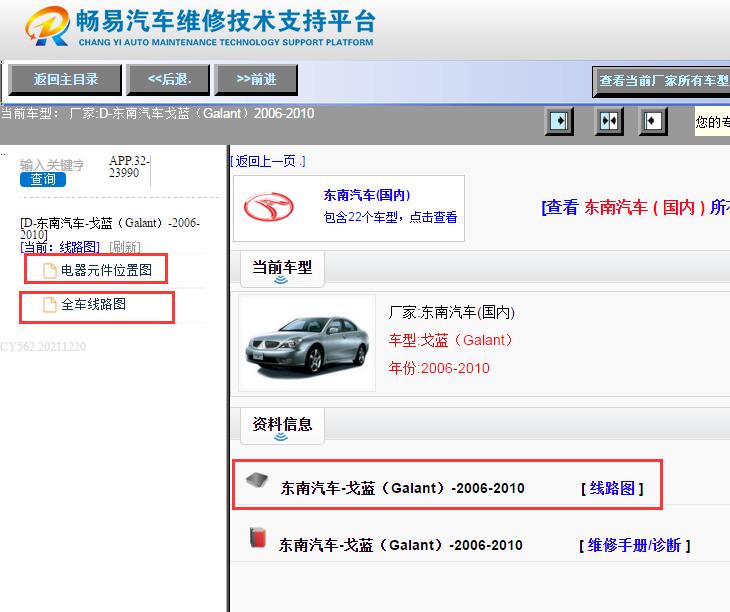This screenshot has height=612, width=730.
Task: Click 车型:戈蓝（Galant）text
Action: [450, 340]
